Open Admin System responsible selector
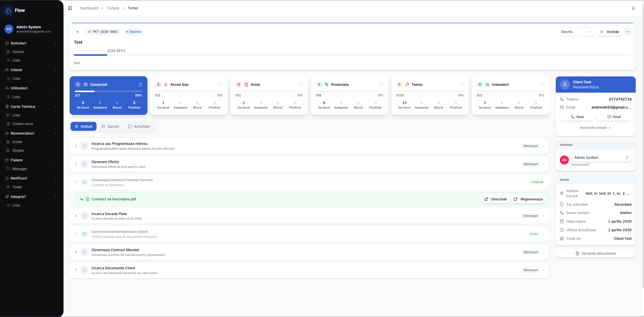 coord(601,157)
